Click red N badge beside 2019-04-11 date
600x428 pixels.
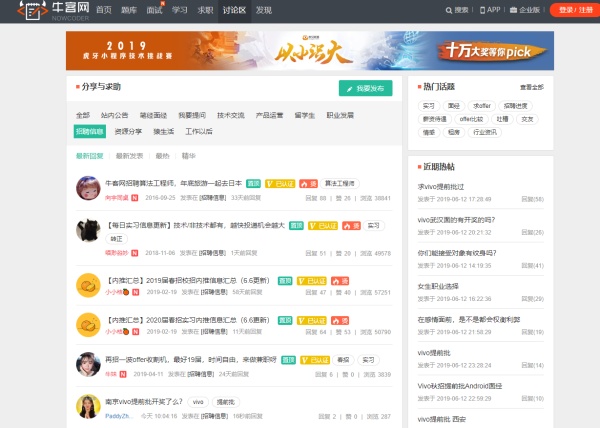(123, 374)
